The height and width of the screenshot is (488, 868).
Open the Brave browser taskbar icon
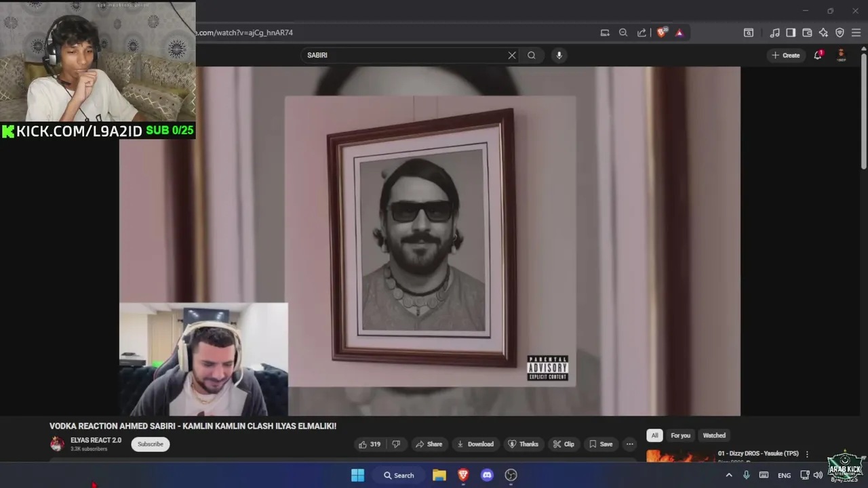point(463,475)
